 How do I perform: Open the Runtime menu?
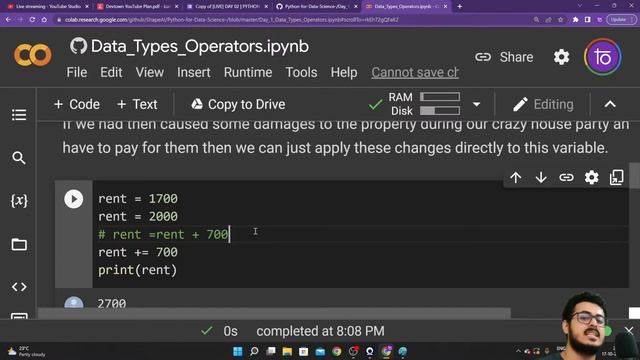[x=248, y=72]
